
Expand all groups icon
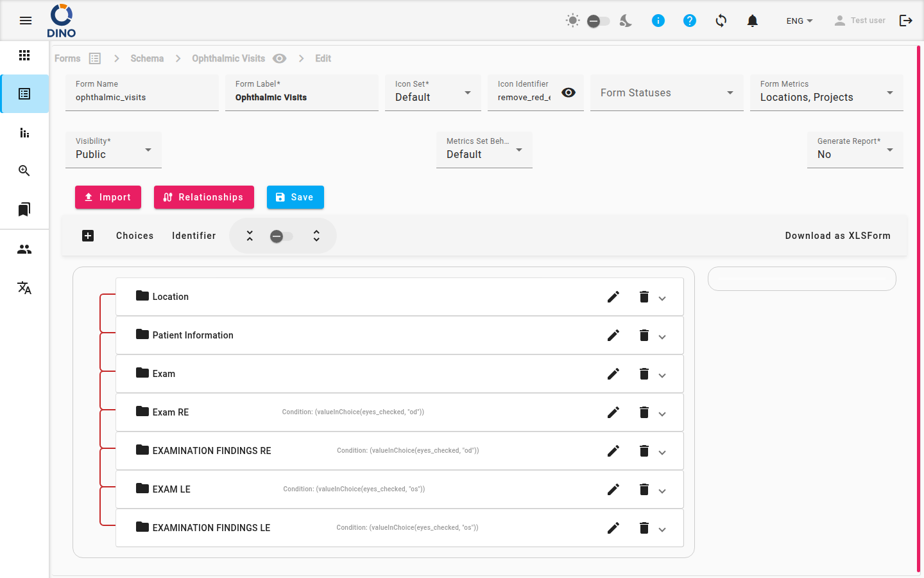316,236
